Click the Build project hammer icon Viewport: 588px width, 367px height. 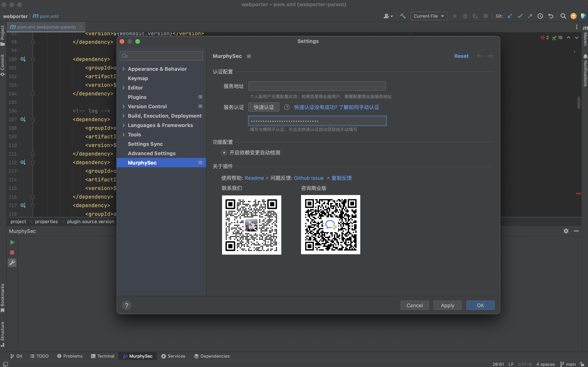403,16
